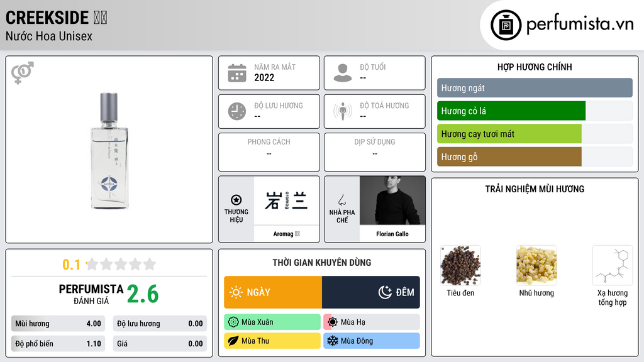Click the launch year value 2022
644x362 pixels.
[264, 77]
